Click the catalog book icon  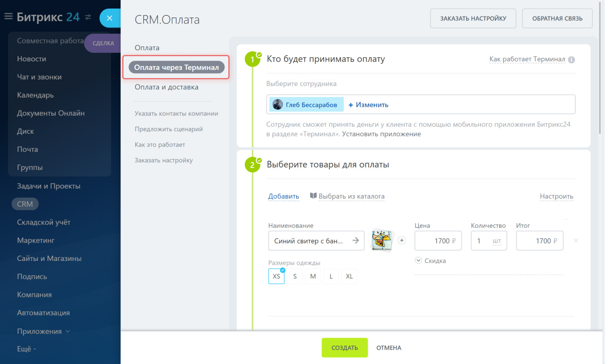(313, 196)
